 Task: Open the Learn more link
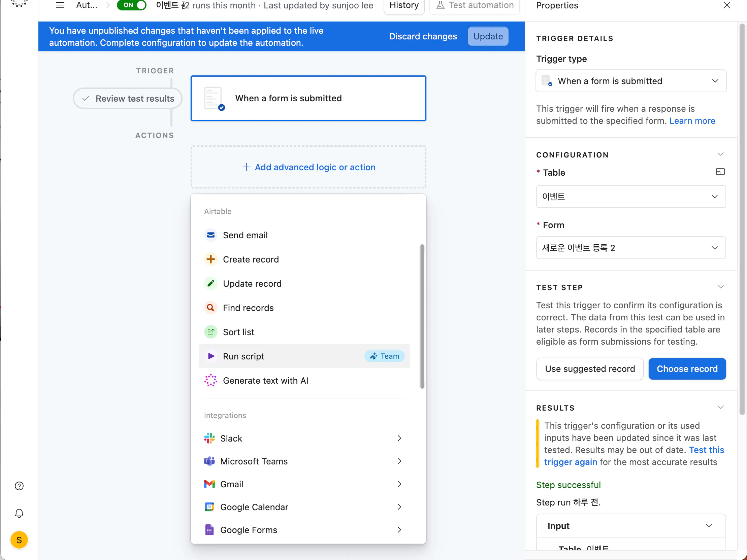tap(692, 121)
